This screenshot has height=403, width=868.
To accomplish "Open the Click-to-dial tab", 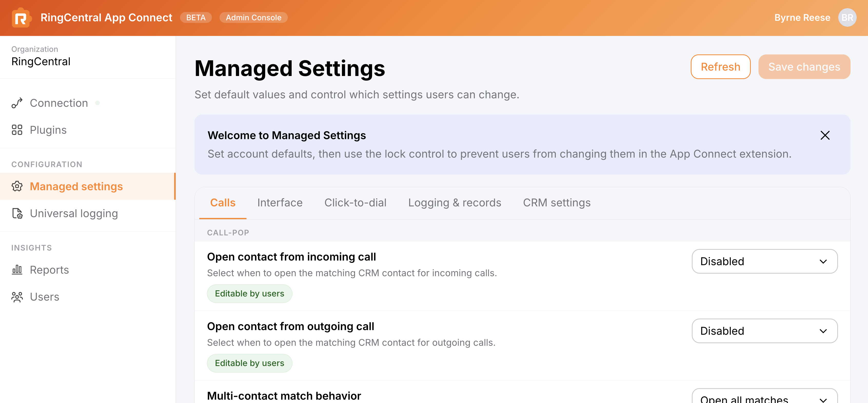I will pos(355,203).
